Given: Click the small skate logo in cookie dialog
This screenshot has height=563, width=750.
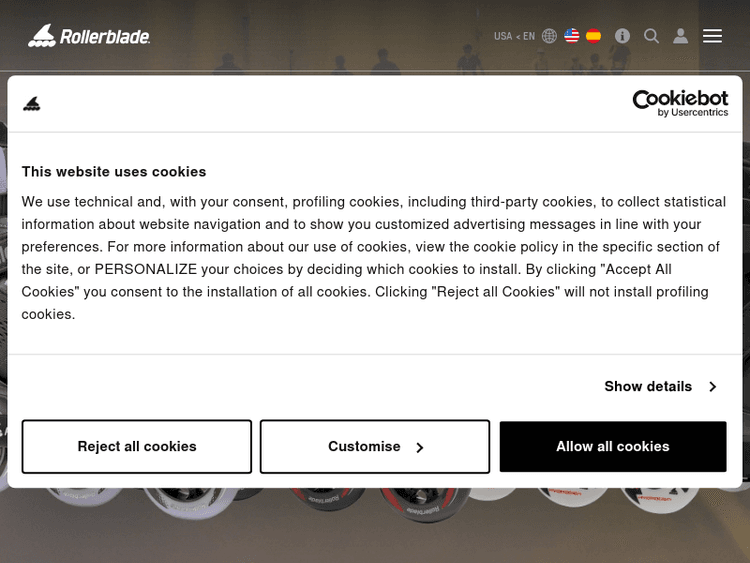Looking at the screenshot, I should (x=32, y=103).
